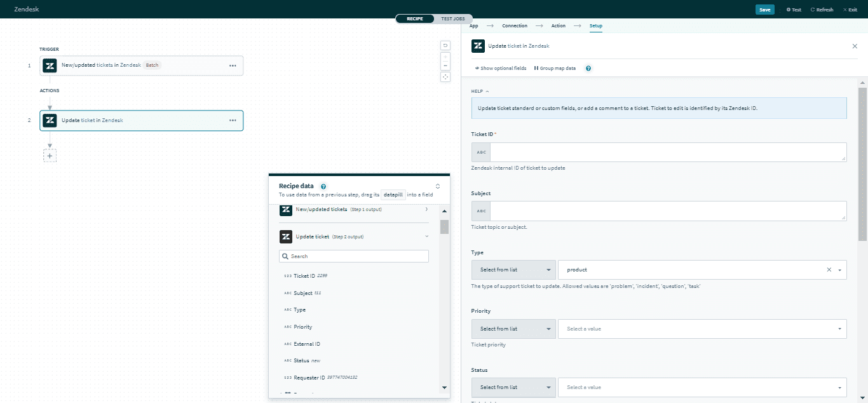
Task: Switch to the TEST JOBS view
Action: 453,19
